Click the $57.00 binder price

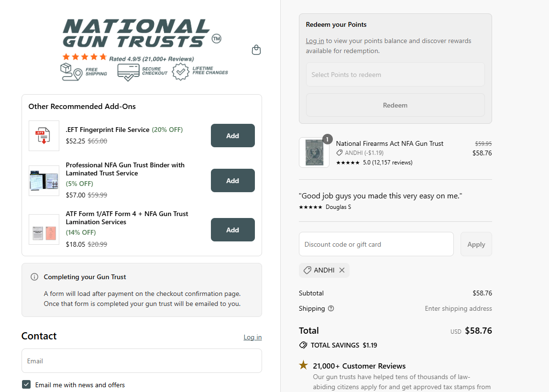[x=75, y=195]
